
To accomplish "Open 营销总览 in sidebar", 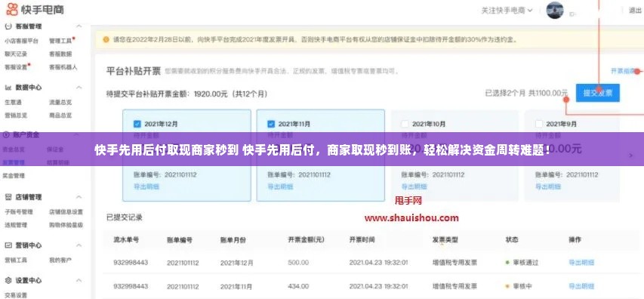I will (16, 116).
